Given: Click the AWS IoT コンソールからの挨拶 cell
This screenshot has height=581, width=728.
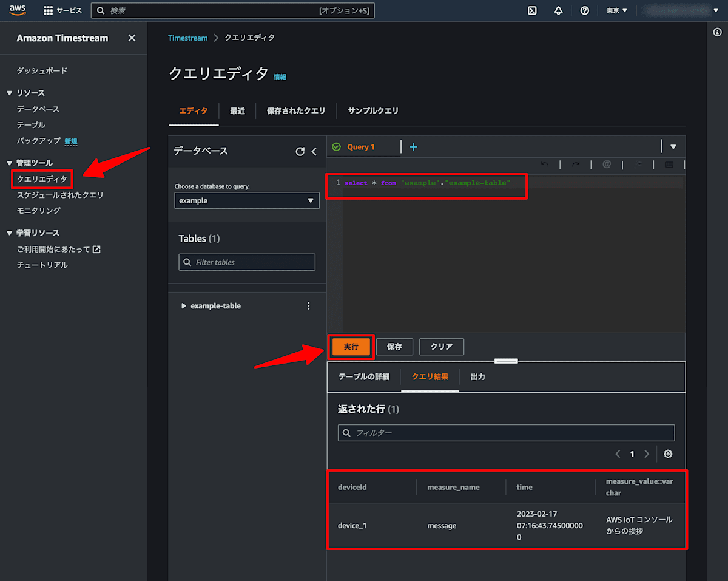Looking at the screenshot, I should 639,526.
